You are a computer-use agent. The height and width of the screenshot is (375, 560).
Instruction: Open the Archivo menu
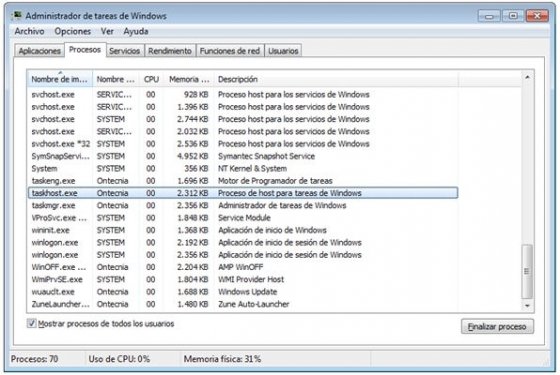29,31
